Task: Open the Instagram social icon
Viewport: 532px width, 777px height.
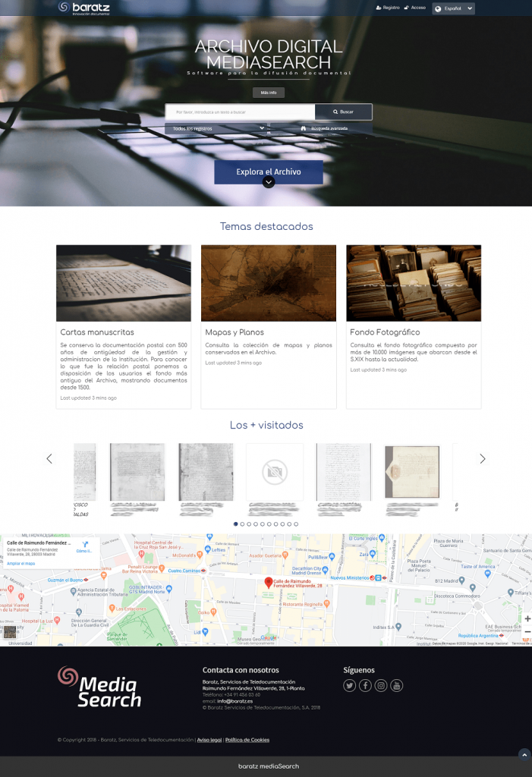Action: tap(381, 685)
